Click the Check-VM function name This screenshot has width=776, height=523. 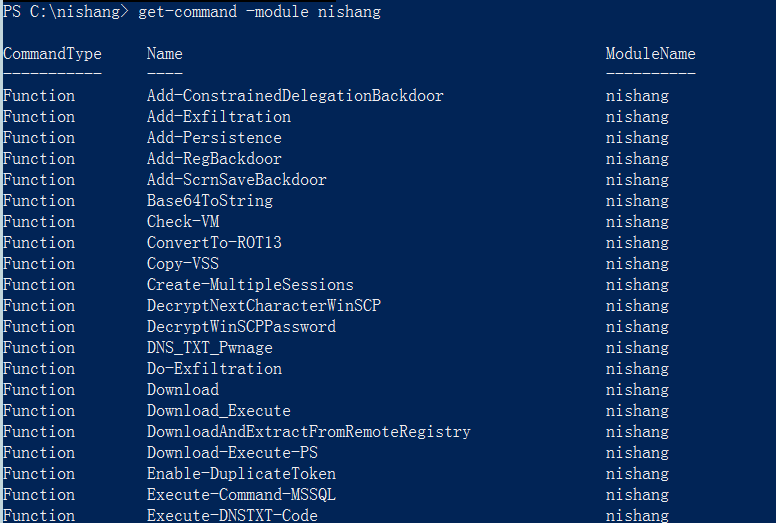[x=183, y=222]
